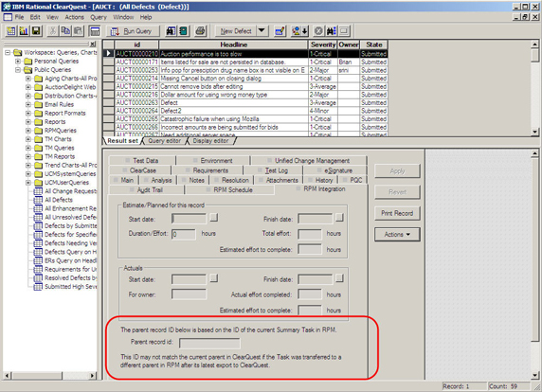This screenshot has height=392, width=542.
Task: Expand the Aging Charts folder
Action: click(x=28, y=79)
